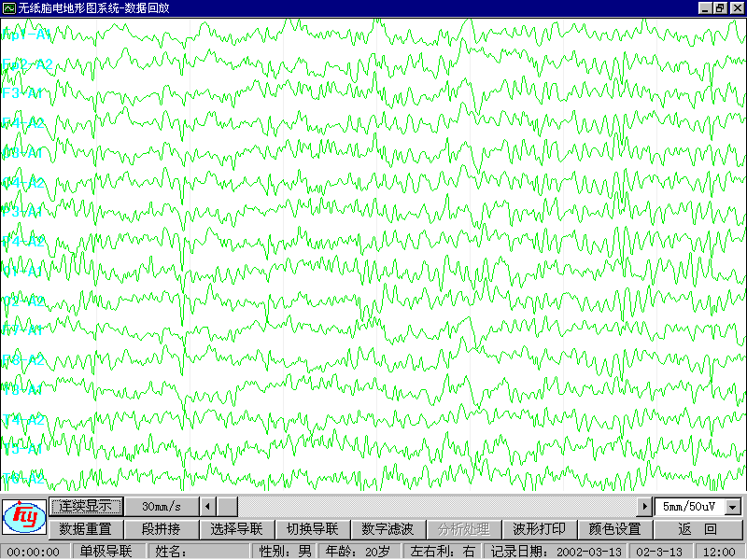Click the 段拼接 segment splice button

(162, 528)
